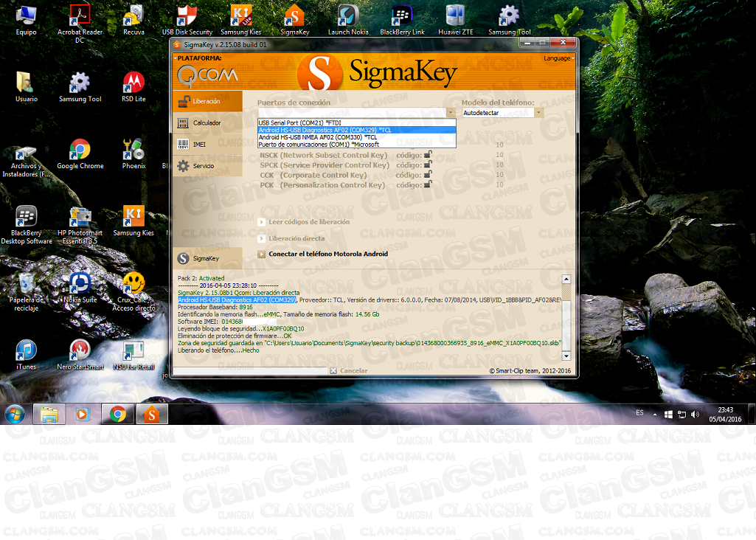Click the PCK código lock icon

(428, 184)
